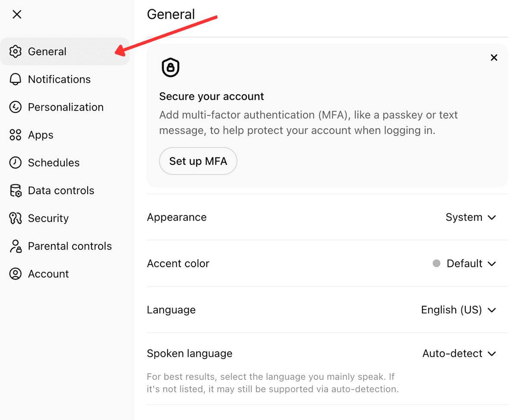Open the Spoken language Auto-detect dropdown
Image resolution: width=518 pixels, height=420 pixels.
point(459,353)
